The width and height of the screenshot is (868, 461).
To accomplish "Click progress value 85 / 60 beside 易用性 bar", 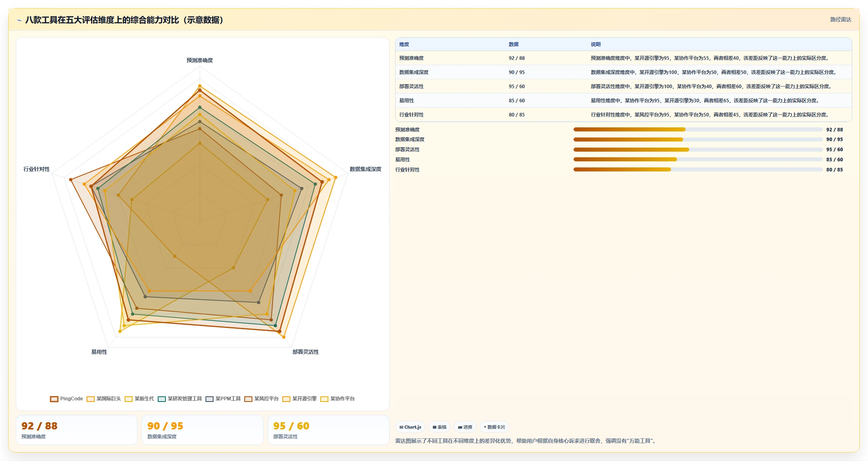I will click(x=834, y=159).
